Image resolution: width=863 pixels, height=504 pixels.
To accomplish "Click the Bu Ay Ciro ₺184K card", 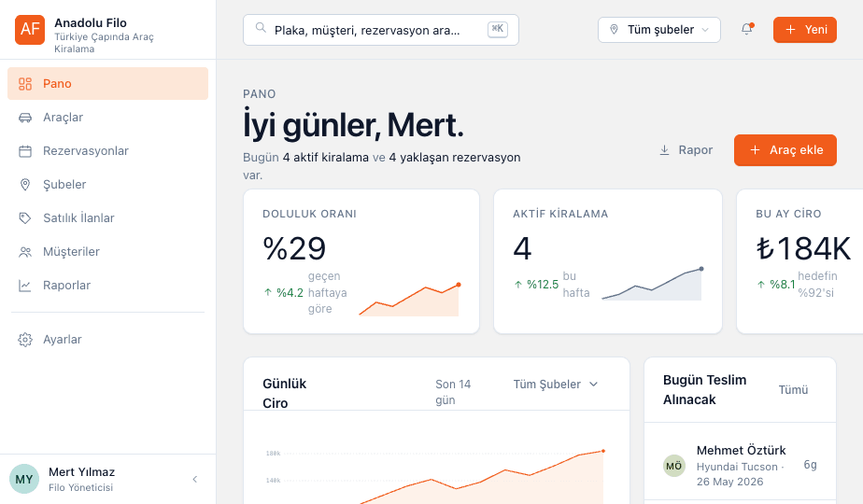I will (x=800, y=261).
